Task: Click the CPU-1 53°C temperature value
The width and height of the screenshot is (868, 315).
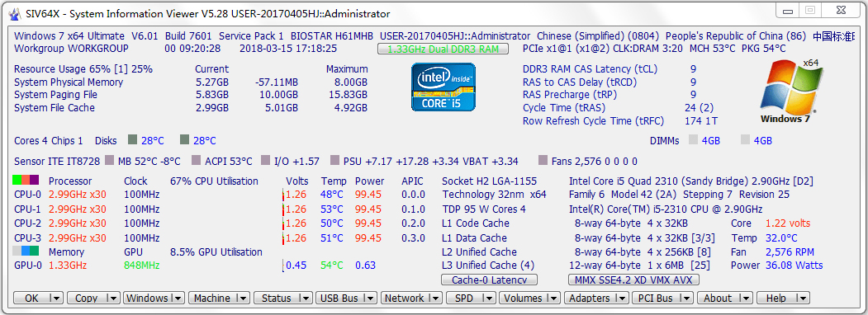Action: coord(331,209)
